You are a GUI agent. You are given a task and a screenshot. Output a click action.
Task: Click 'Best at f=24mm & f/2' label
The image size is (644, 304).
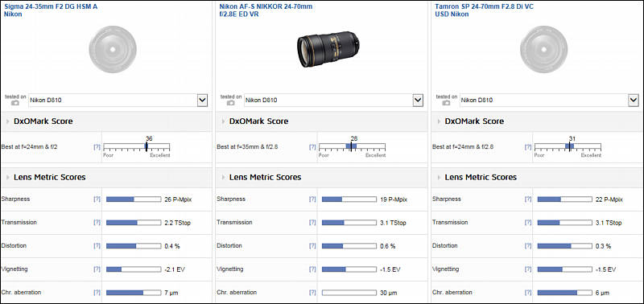[29, 146]
